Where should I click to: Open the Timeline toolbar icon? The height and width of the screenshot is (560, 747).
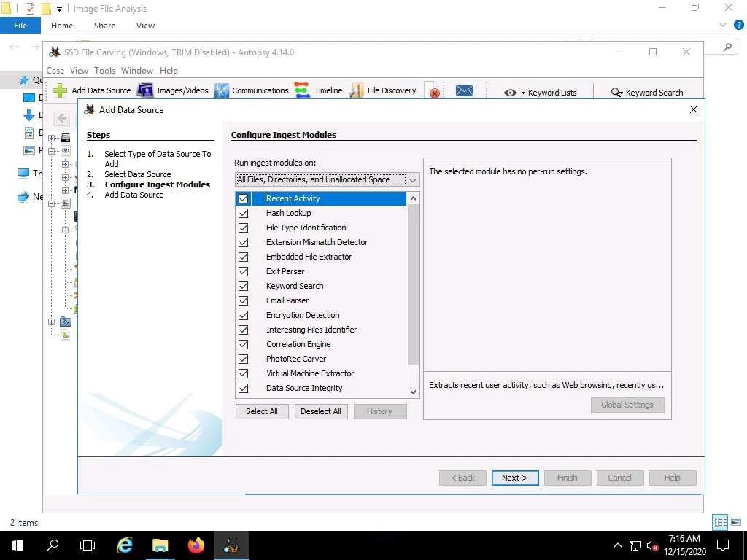[x=302, y=90]
